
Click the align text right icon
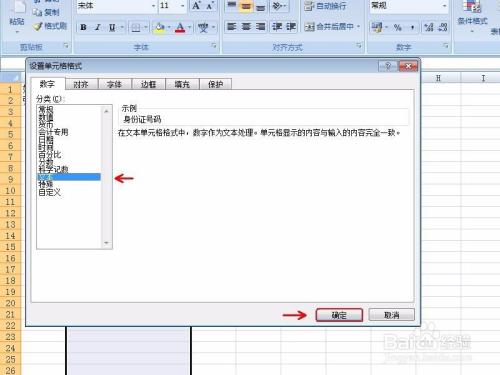pos(260,26)
